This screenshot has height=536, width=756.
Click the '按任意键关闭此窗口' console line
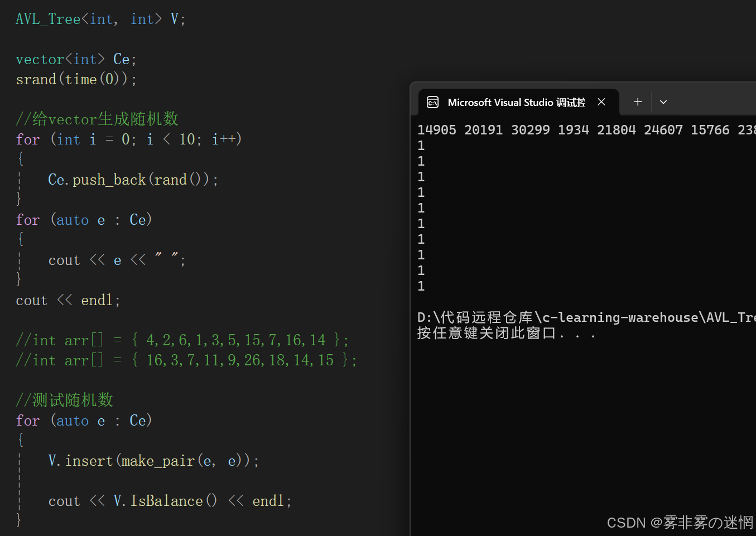(507, 334)
